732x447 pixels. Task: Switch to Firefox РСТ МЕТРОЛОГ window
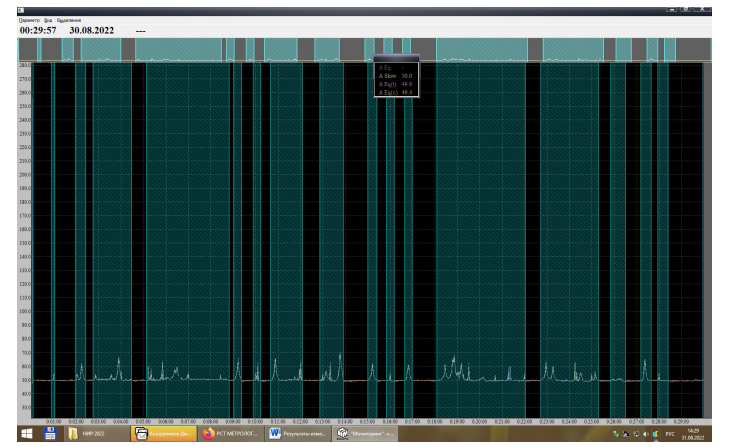click(230, 433)
